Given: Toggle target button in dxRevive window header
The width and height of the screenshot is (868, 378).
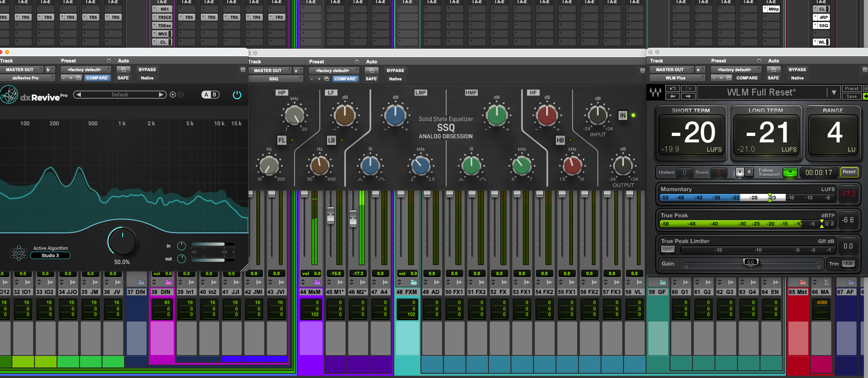Looking at the screenshot, I should click(x=243, y=70).
